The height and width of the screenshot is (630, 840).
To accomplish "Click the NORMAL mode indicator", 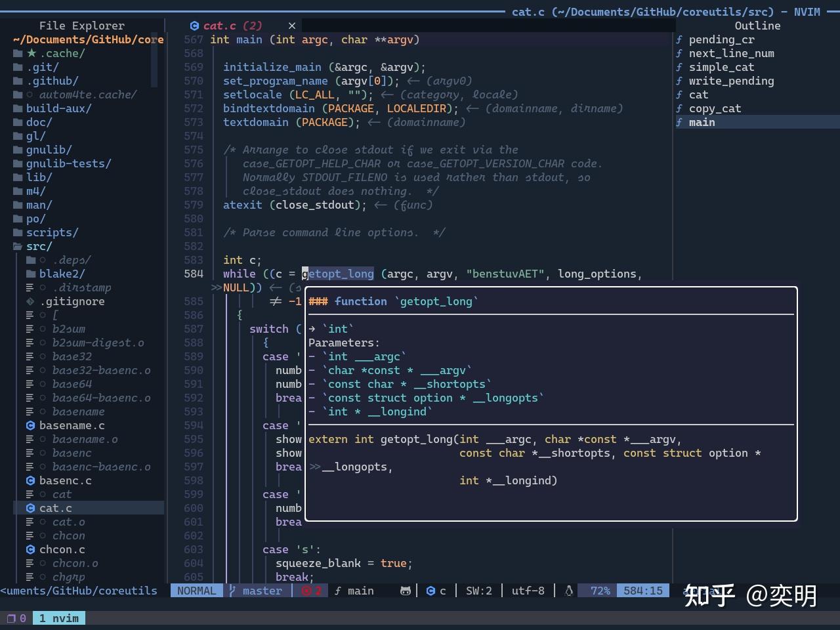I will pyautogui.click(x=196, y=591).
